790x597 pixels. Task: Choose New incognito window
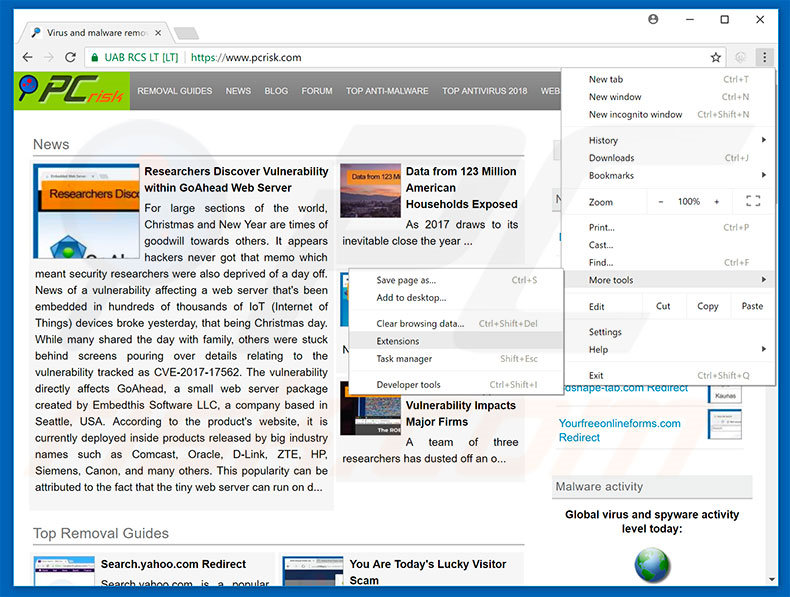[x=635, y=115]
